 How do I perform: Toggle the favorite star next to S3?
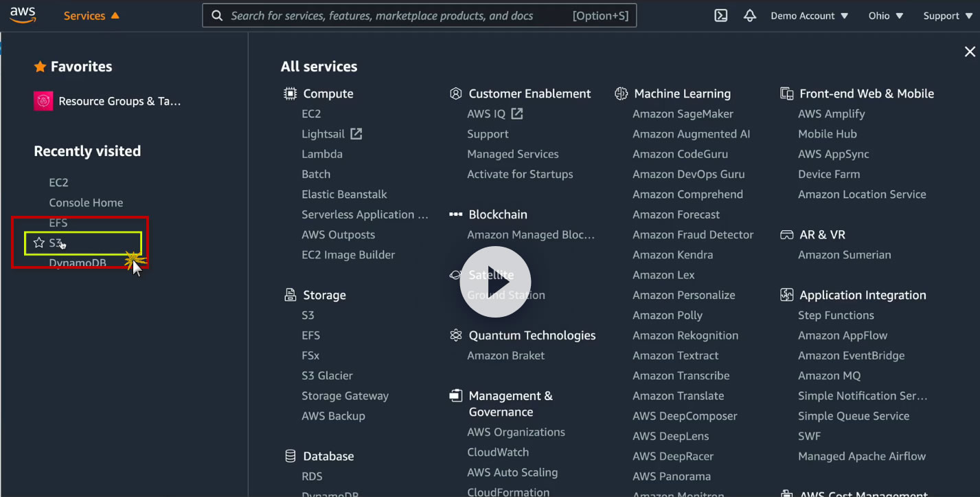(x=39, y=243)
